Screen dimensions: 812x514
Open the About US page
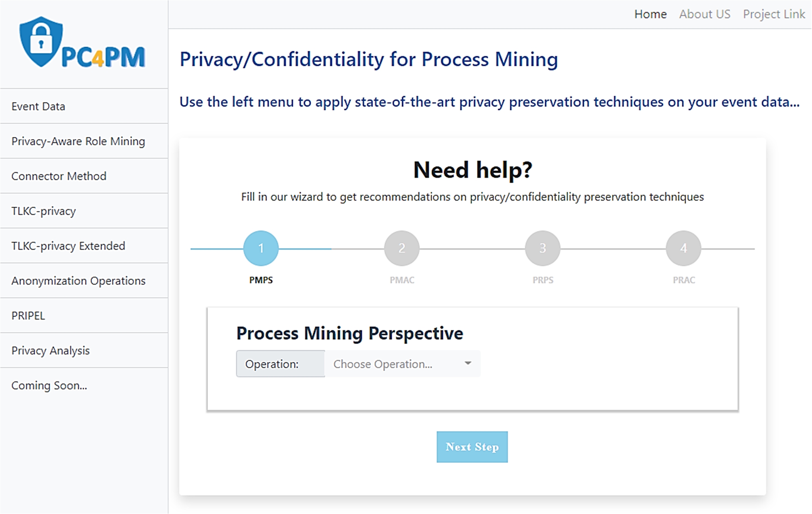pyautogui.click(x=705, y=14)
